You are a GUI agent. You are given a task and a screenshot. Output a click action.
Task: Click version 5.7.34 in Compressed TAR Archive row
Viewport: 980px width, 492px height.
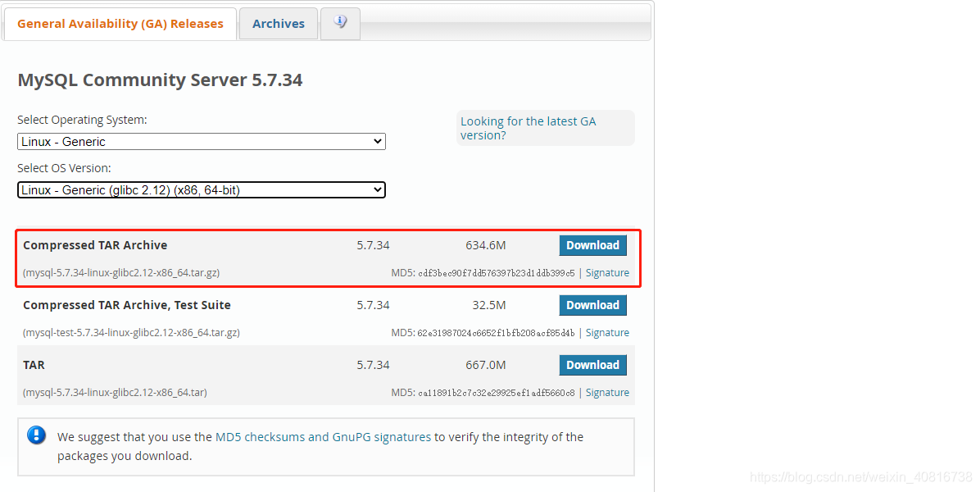pyautogui.click(x=373, y=245)
